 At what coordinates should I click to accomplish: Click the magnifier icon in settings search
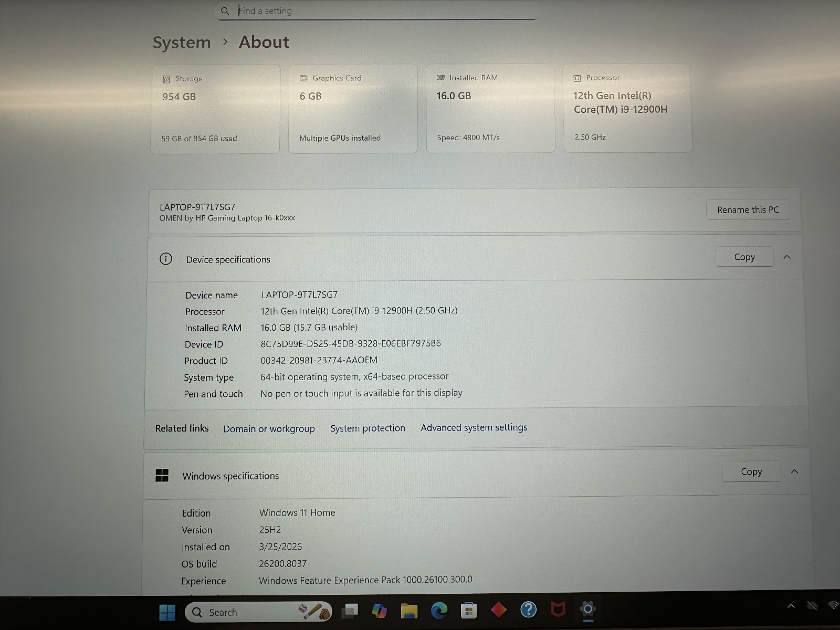(225, 10)
